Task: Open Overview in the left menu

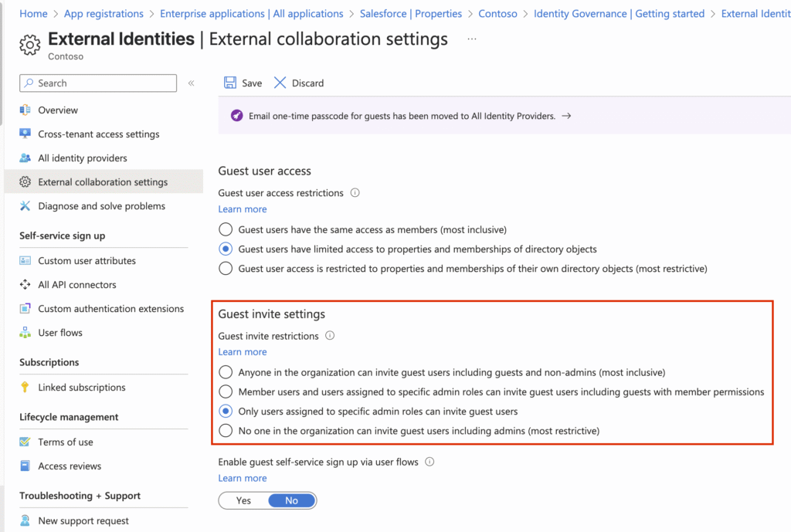Action: click(x=58, y=110)
